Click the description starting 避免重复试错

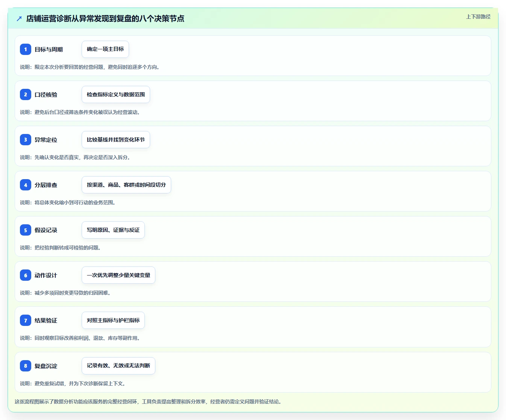(x=73, y=383)
